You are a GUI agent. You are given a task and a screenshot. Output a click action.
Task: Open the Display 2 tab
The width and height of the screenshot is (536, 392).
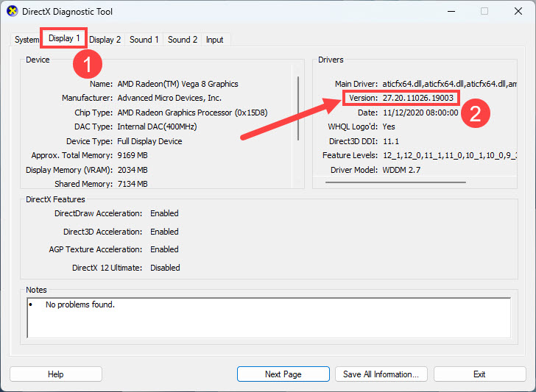pos(105,40)
